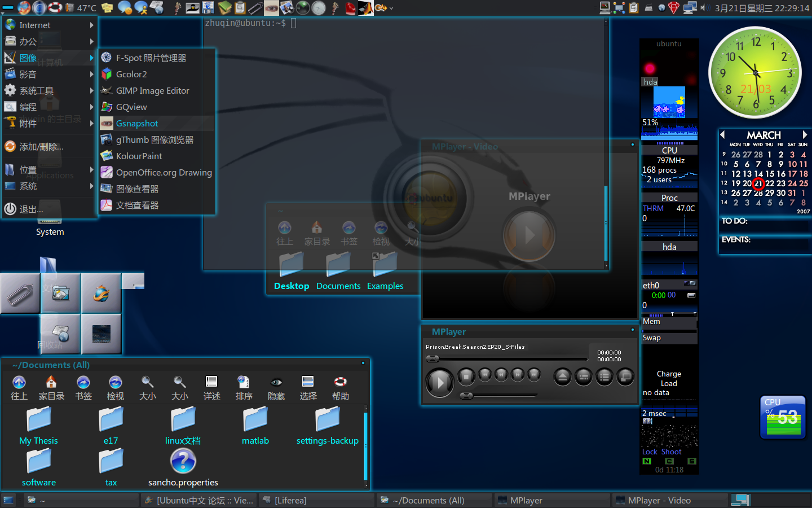This screenshot has height=508, width=812.
Task: Click the red gem icon in system tray
Action: pos(674,8)
